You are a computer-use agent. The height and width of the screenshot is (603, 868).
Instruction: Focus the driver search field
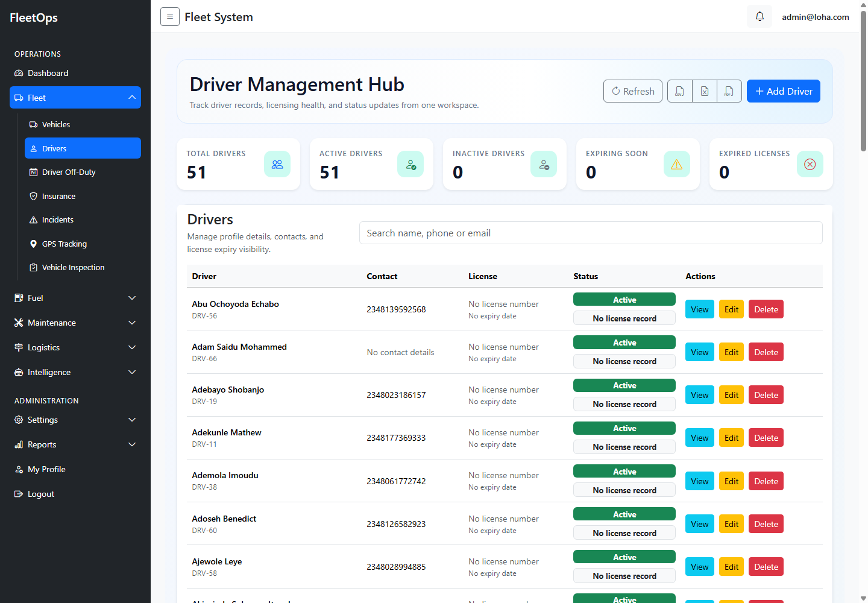point(591,233)
